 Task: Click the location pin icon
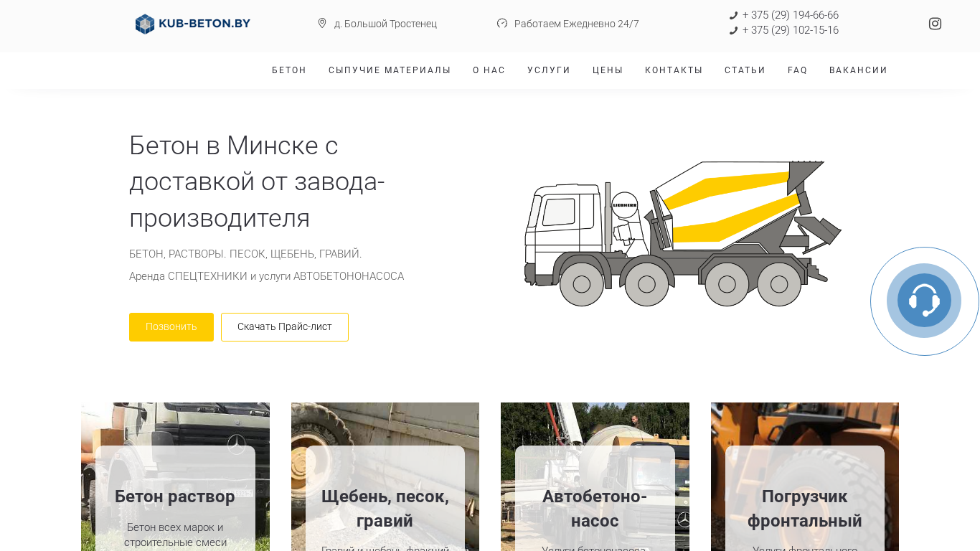tap(322, 24)
